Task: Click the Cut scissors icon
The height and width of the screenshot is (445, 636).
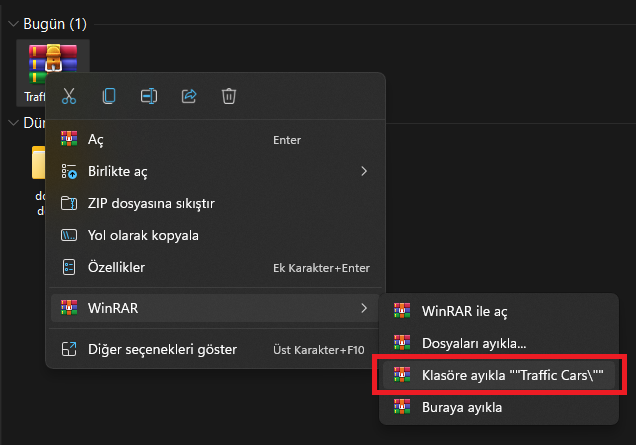Action: click(x=69, y=96)
